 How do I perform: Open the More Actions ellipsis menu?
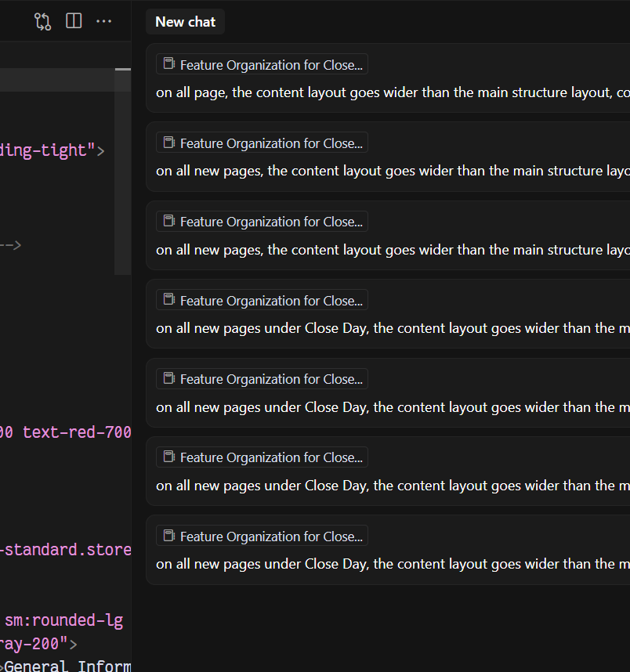[103, 21]
